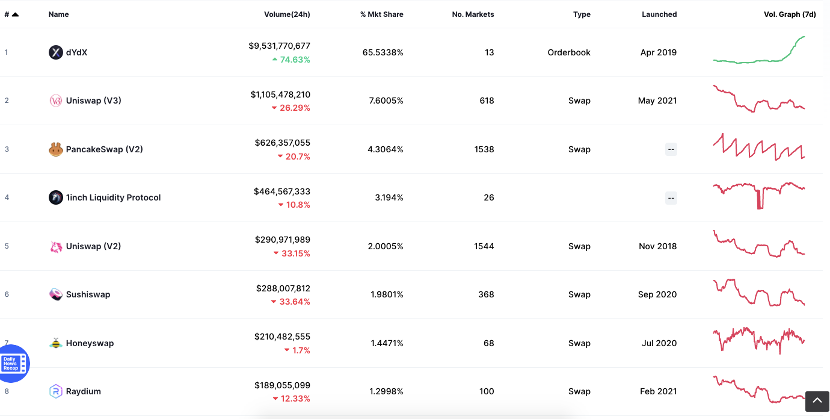Click the Raydium logo icon

tap(56, 391)
